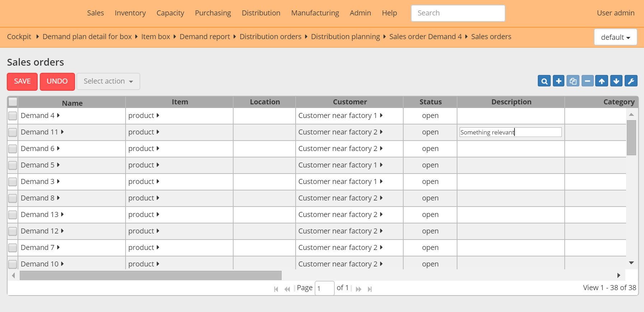Image resolution: width=644 pixels, height=312 pixels.
Task: Open the Select action dropdown
Action: pos(108,81)
